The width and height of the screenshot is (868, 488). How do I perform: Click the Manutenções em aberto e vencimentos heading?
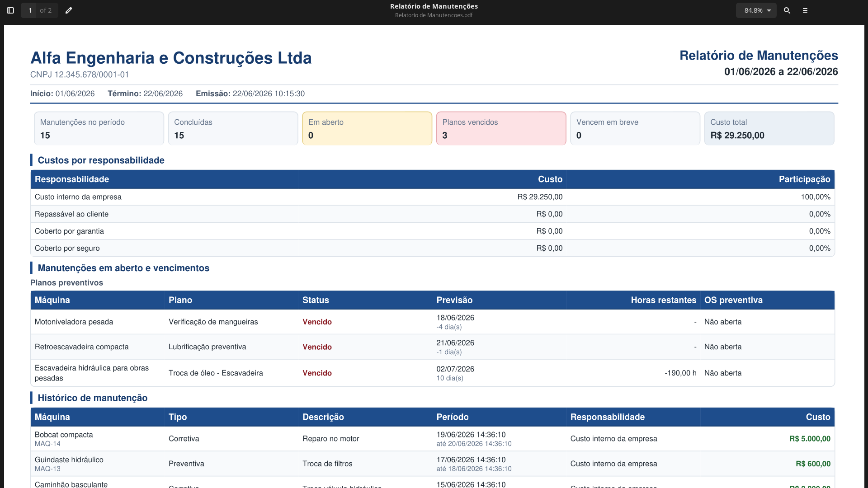(123, 268)
